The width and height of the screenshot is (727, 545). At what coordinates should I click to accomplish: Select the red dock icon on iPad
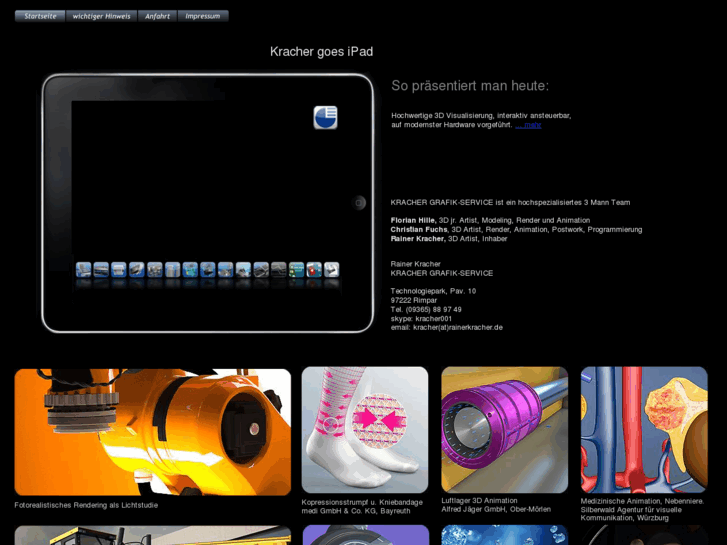[x=314, y=269]
